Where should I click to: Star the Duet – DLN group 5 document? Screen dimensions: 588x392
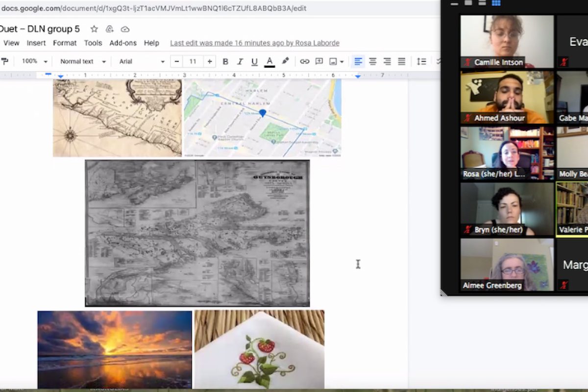tap(94, 29)
